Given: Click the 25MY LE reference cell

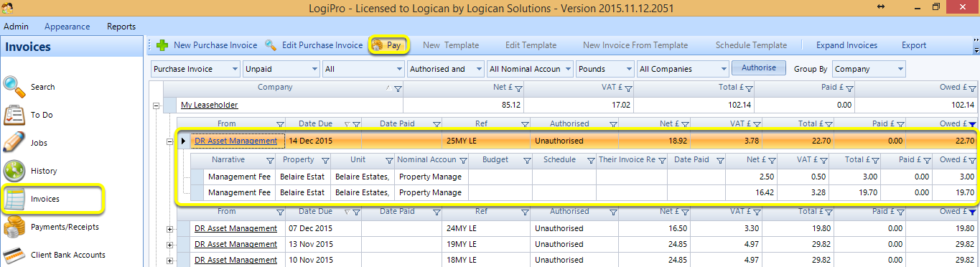Looking at the screenshot, I should pos(486,141).
